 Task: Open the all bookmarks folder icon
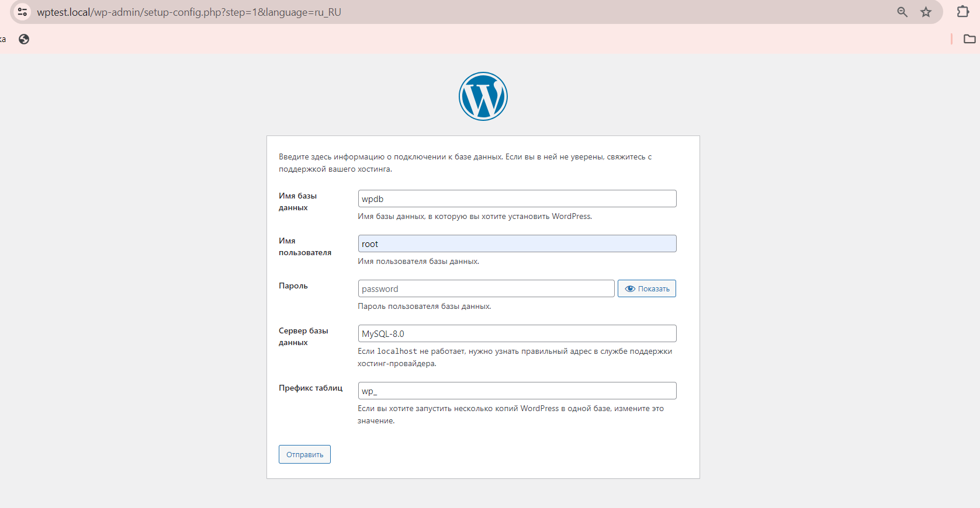(x=969, y=39)
